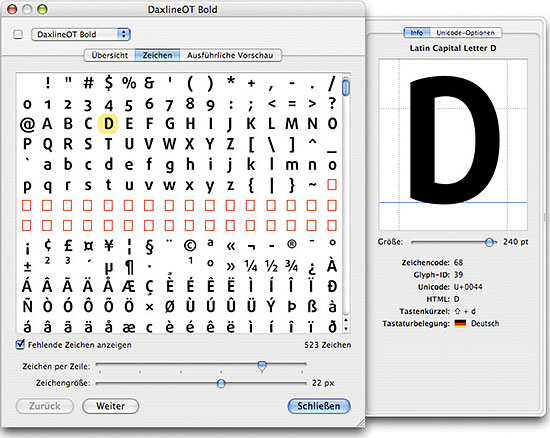Click the scroll down arrow of glyph grid
Image resolution: width=550 pixels, height=438 pixels.
point(346,329)
